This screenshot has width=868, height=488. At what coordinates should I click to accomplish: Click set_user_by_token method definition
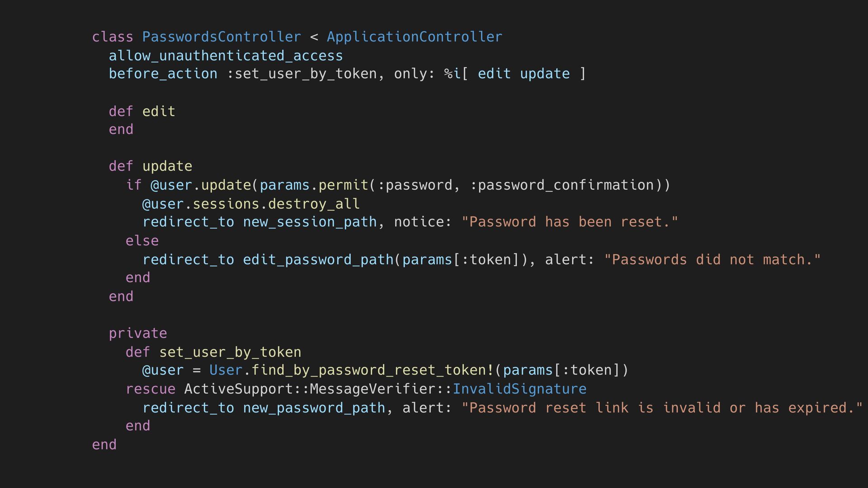point(230,352)
